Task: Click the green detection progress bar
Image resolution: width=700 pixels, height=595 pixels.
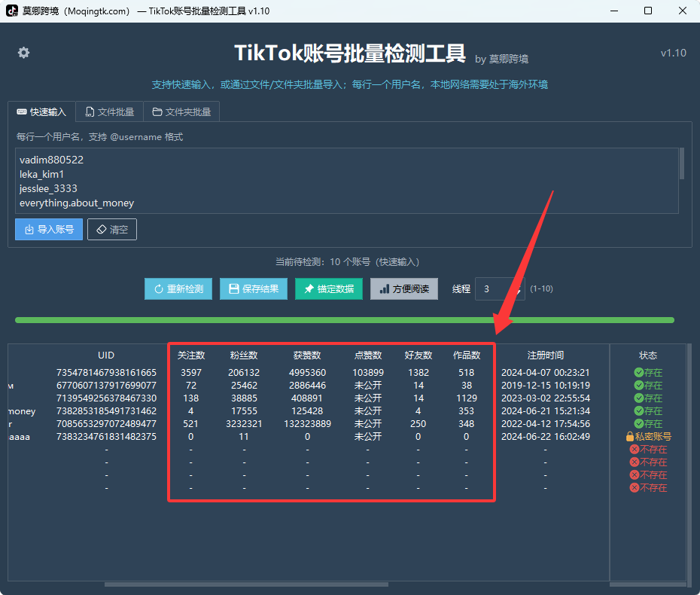Action: coord(345,320)
